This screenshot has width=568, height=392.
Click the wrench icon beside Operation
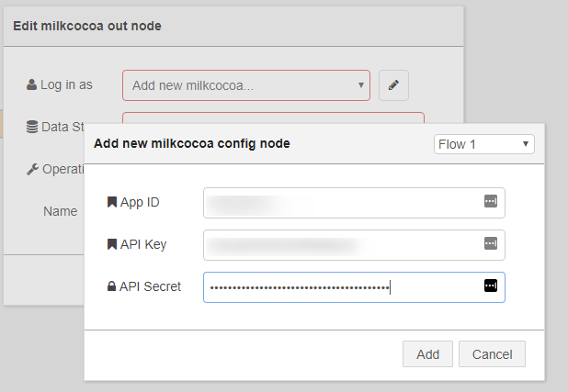click(x=32, y=169)
